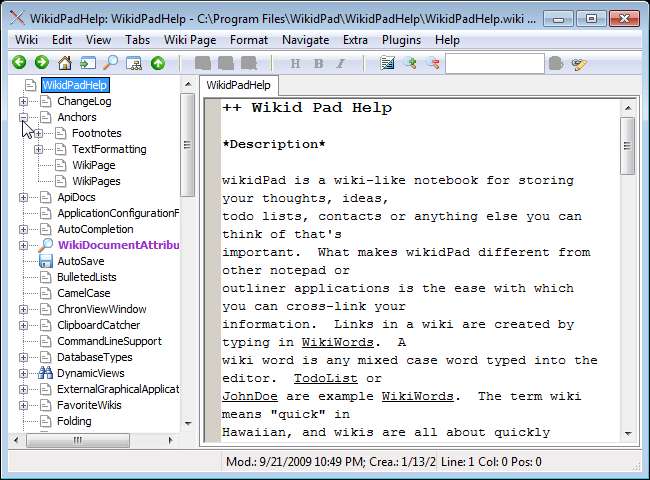
Task: Go back with the green left arrow
Action: pos(19,63)
